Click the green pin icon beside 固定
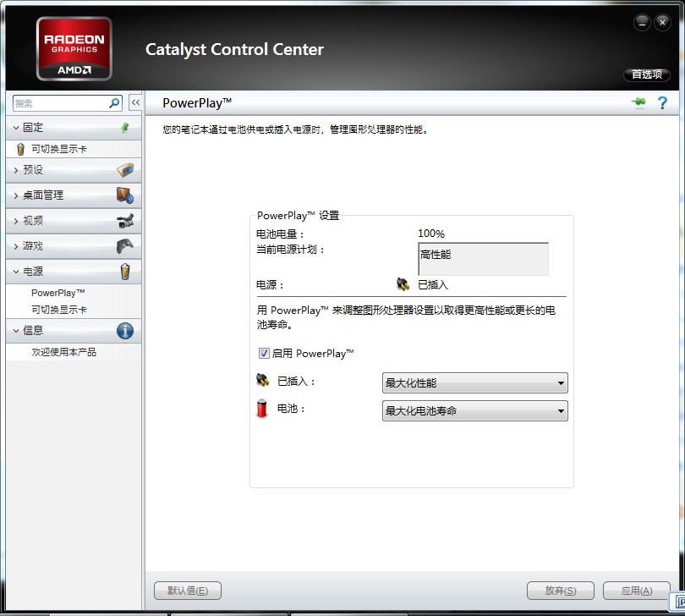This screenshot has width=685, height=616. [x=125, y=127]
